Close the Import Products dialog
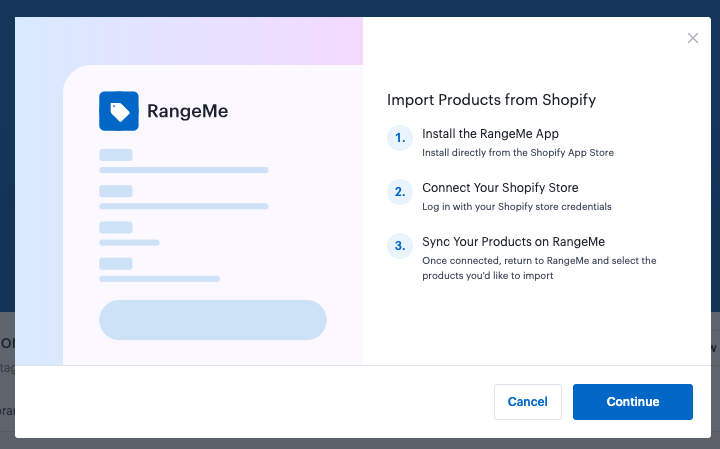This screenshot has width=720, height=449. 693,38
